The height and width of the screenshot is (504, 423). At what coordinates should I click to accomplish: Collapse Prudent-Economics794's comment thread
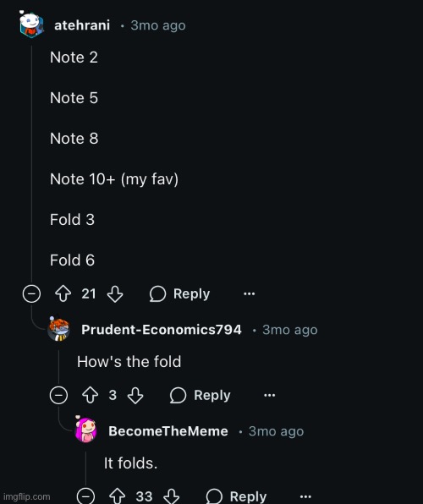point(58,395)
